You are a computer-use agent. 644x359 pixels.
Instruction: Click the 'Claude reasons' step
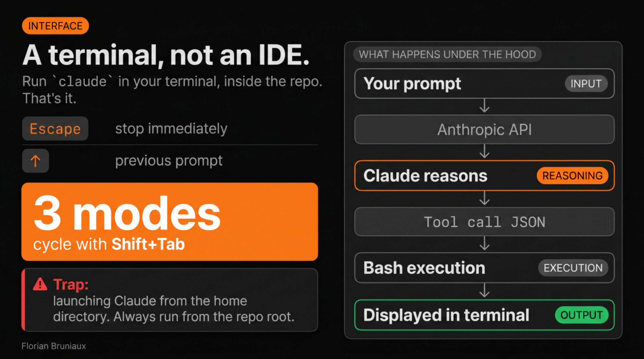pyautogui.click(x=484, y=176)
